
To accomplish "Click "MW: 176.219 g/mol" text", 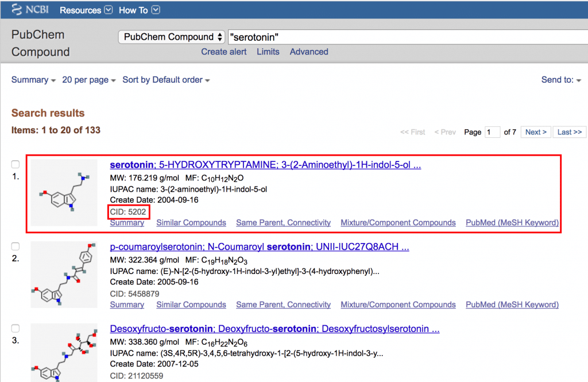I will click(144, 178).
